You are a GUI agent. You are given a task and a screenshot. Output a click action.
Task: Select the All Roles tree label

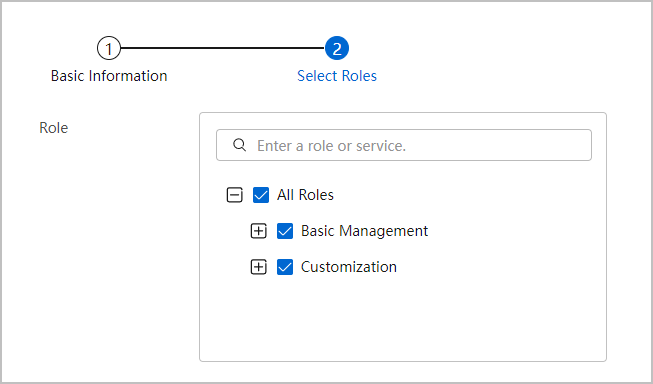305,194
